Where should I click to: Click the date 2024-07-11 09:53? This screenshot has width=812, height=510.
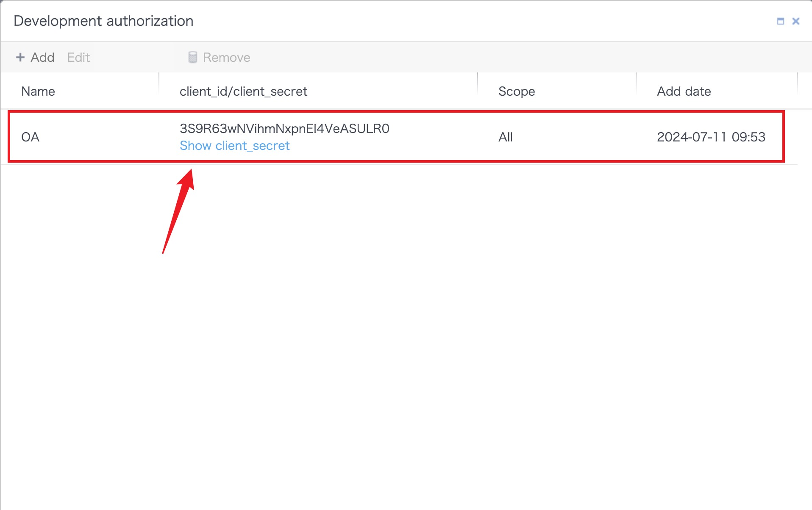coord(711,137)
